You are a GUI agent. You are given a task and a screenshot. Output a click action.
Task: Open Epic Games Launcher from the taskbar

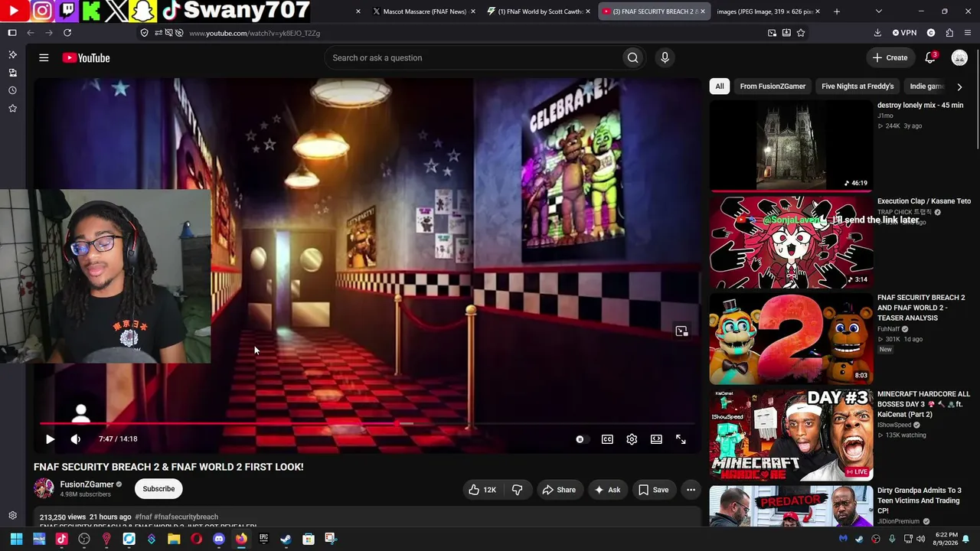coord(263,539)
